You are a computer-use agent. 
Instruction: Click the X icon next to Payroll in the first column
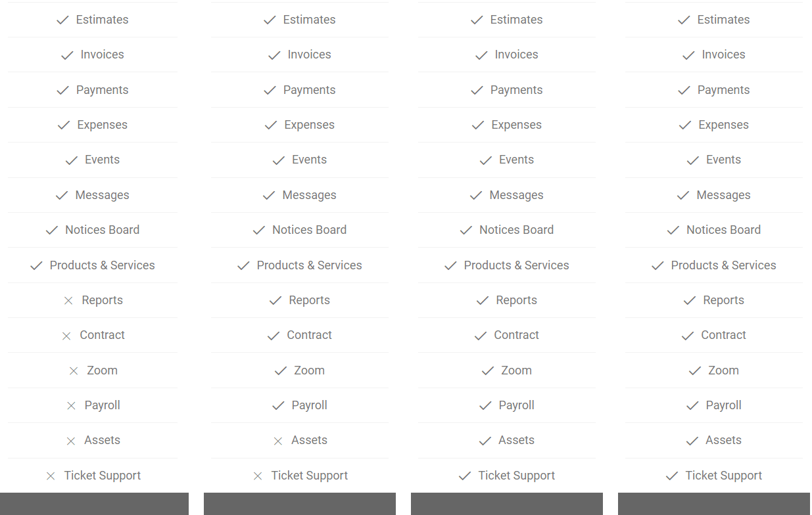point(71,406)
